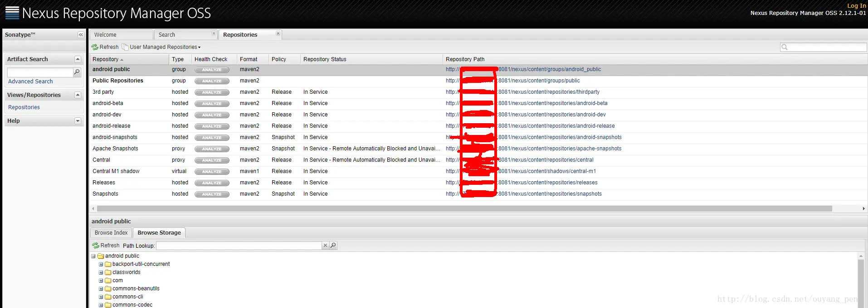Clear the Path Lookup field
This screenshot has width=868, height=308.
(x=325, y=245)
